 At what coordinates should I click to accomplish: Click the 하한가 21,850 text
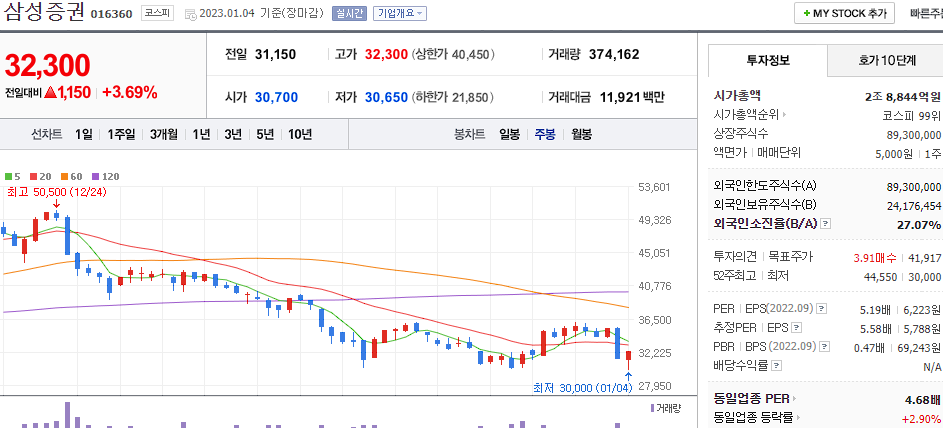[453, 97]
